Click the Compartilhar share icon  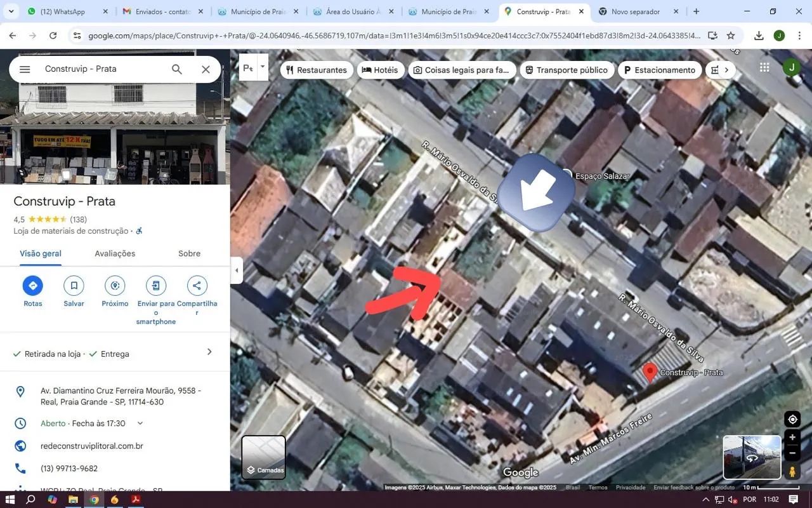(197, 286)
